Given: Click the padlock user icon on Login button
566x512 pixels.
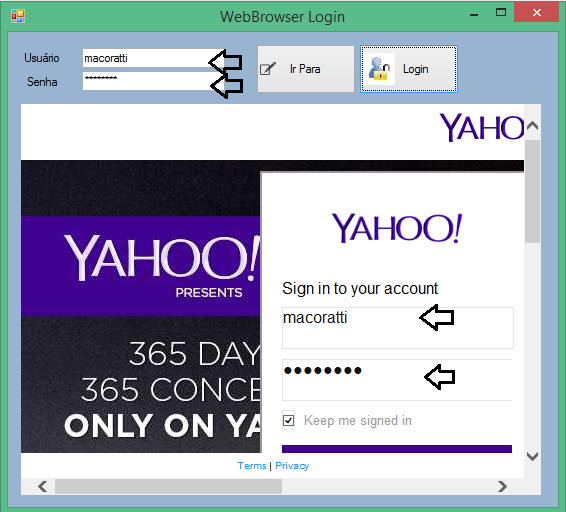Looking at the screenshot, I should tap(379, 69).
